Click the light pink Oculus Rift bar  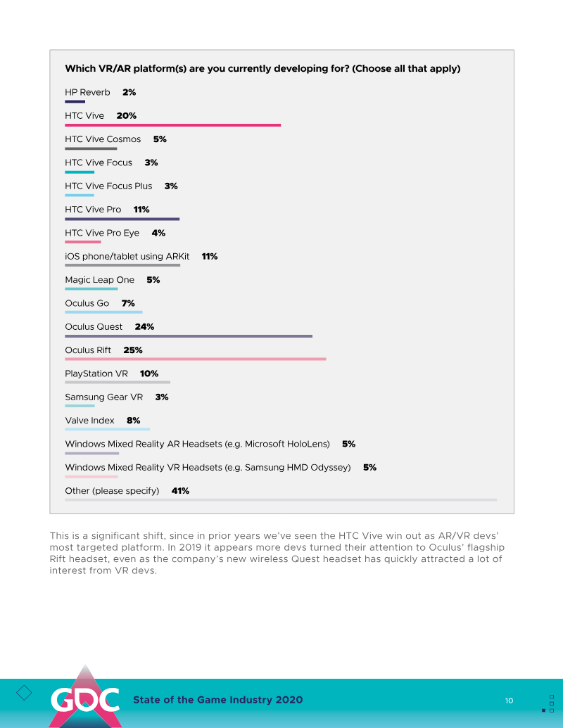[x=195, y=359]
